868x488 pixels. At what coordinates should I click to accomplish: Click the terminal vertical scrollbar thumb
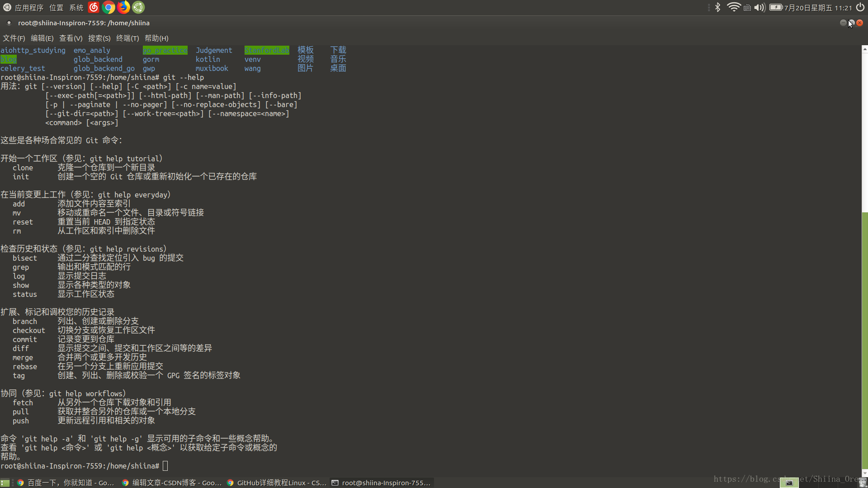(864, 341)
